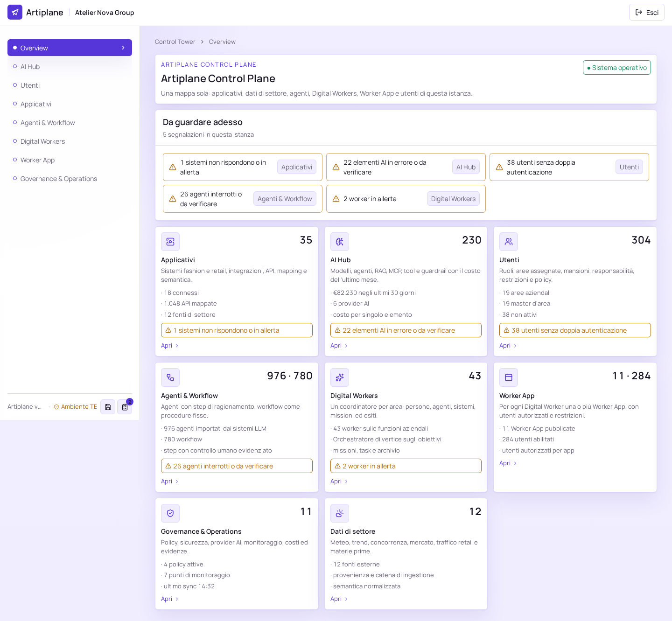672x621 pixels.
Task: Open AI Hub in the sidebar
Action: pos(70,67)
